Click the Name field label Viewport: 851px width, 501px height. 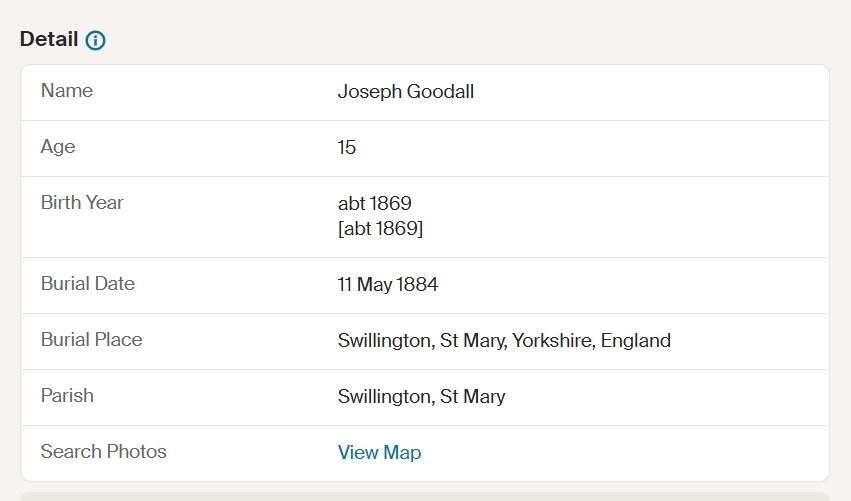[x=67, y=91]
